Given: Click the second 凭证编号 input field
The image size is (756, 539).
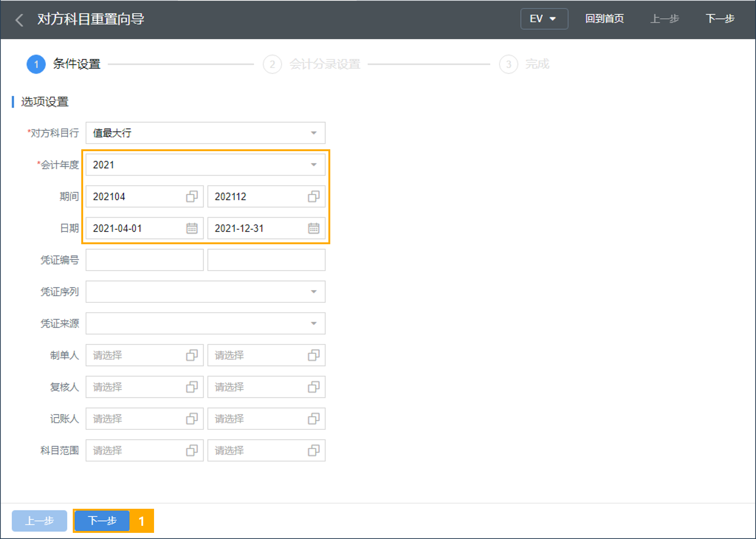Looking at the screenshot, I should [266, 260].
